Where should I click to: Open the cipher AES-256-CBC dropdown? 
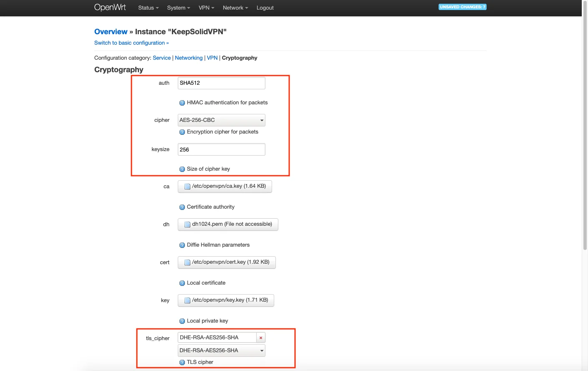tap(221, 120)
